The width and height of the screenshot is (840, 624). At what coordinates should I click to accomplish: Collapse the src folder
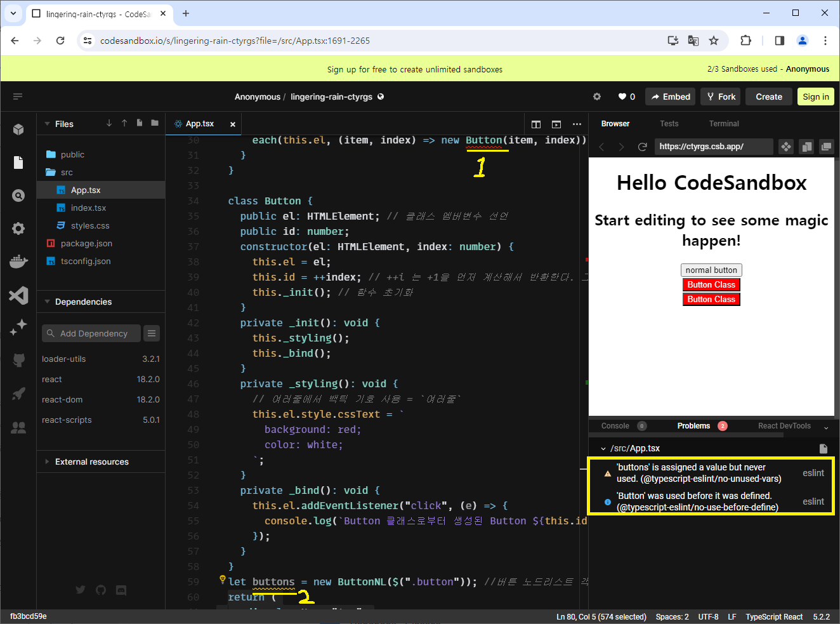[x=67, y=172]
